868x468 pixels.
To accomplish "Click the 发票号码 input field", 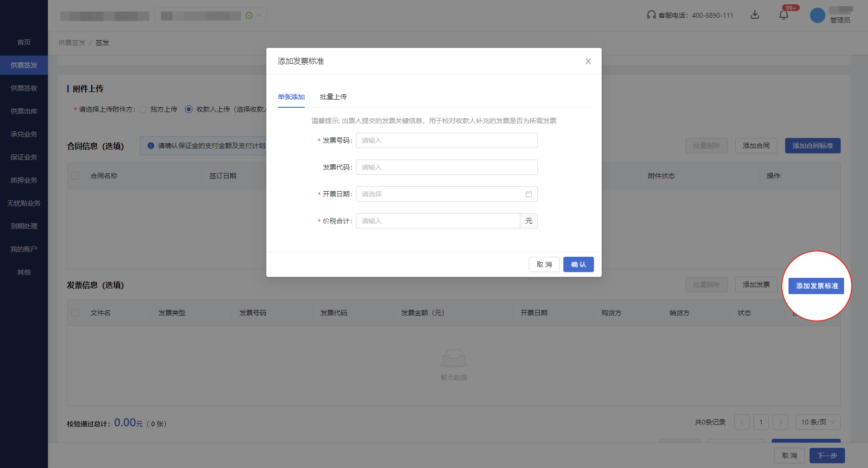I will click(446, 140).
